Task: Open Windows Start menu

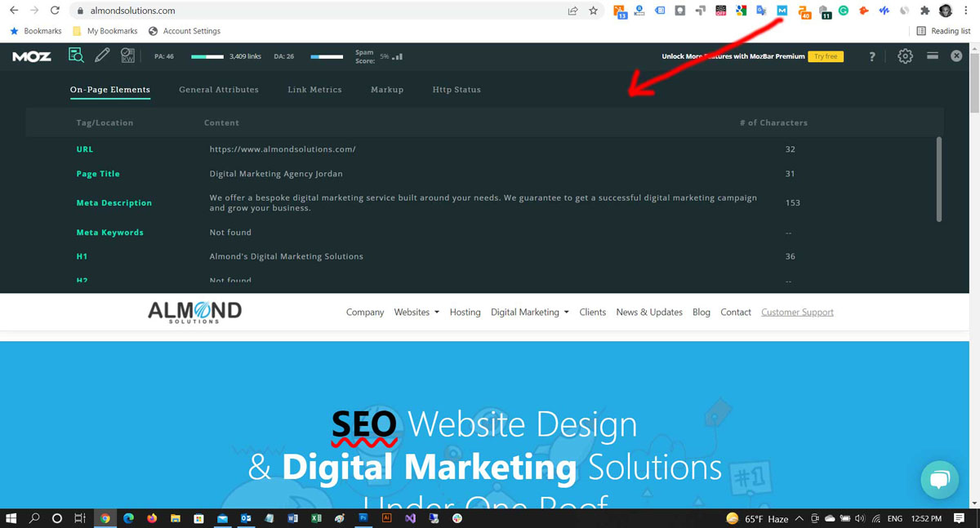Action: (x=11, y=518)
